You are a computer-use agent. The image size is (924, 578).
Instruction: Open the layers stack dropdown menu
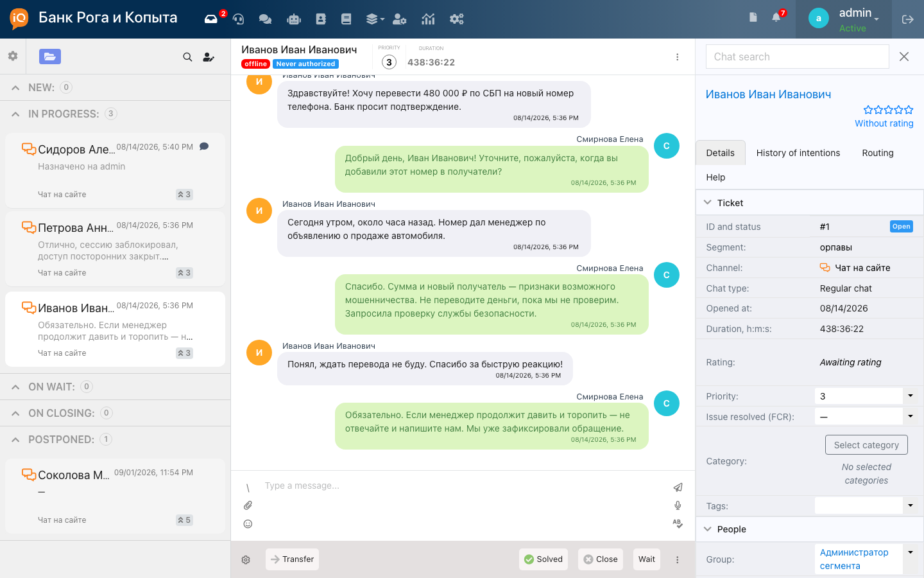pos(375,19)
